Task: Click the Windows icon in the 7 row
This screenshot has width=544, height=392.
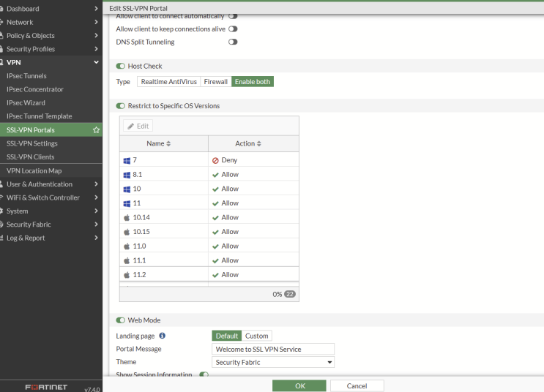Action: (x=127, y=160)
